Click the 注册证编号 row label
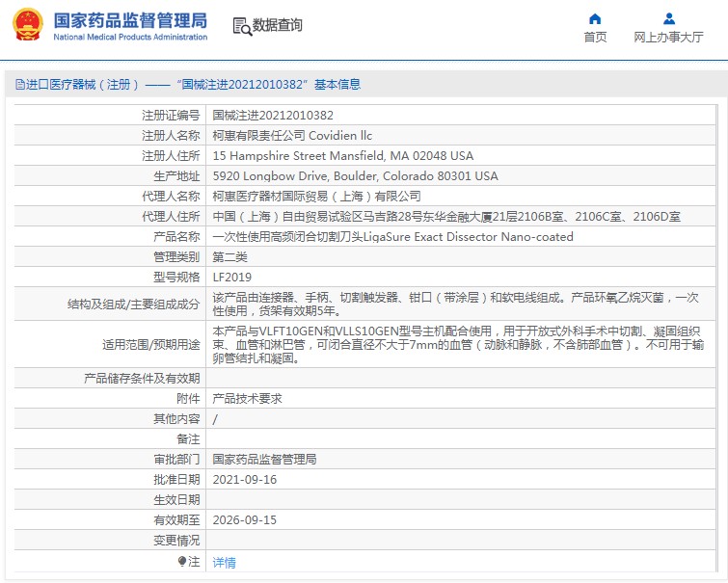Viewport: 728px width, 583px height. pos(171,115)
